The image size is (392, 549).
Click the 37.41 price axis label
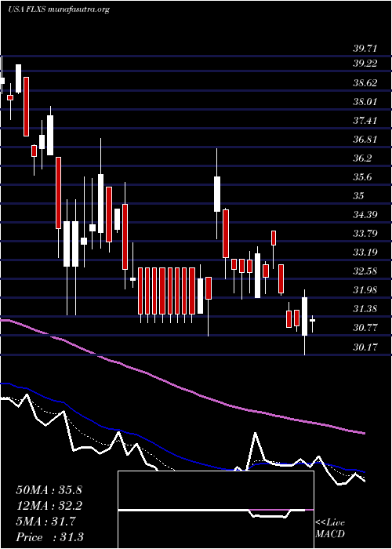tap(365, 121)
